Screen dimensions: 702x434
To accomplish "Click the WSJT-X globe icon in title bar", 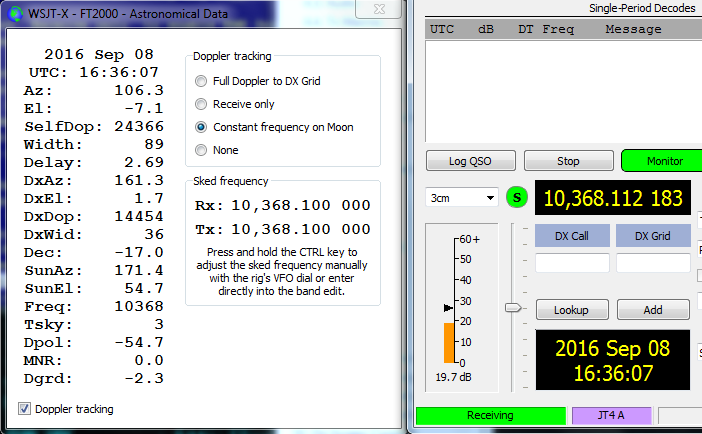I will (x=15, y=14).
